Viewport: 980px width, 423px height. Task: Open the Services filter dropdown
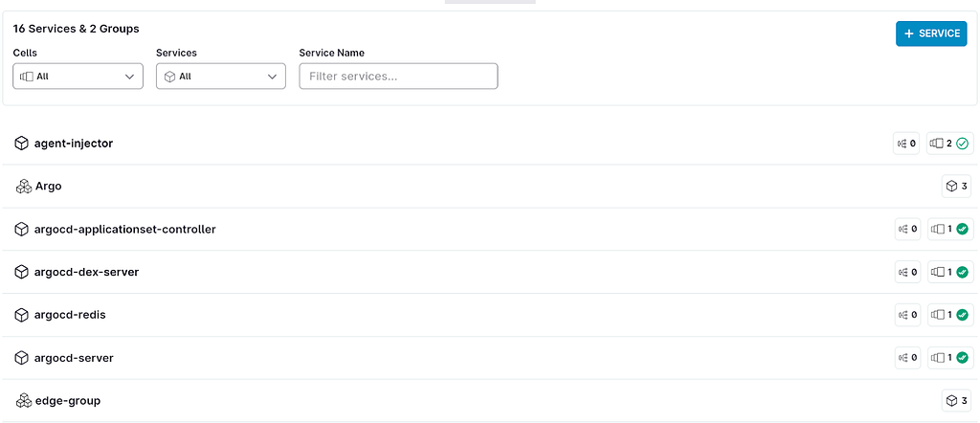[221, 77]
